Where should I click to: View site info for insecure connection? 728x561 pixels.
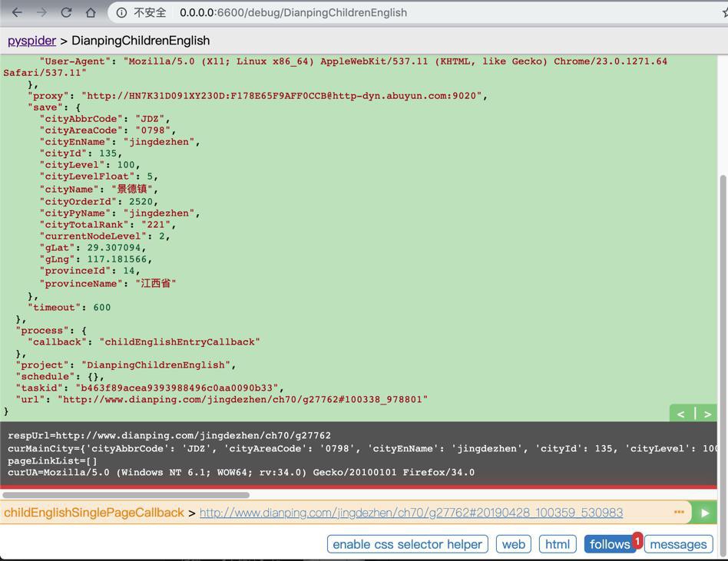click(x=121, y=12)
